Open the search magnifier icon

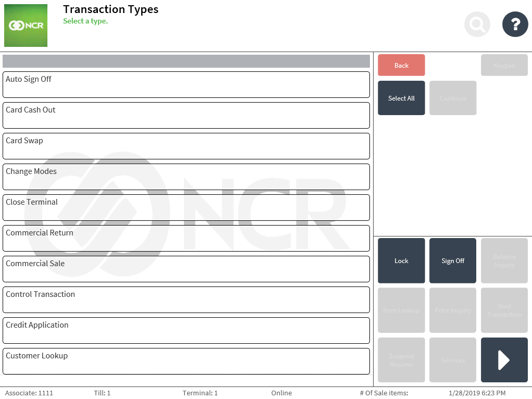point(477,24)
